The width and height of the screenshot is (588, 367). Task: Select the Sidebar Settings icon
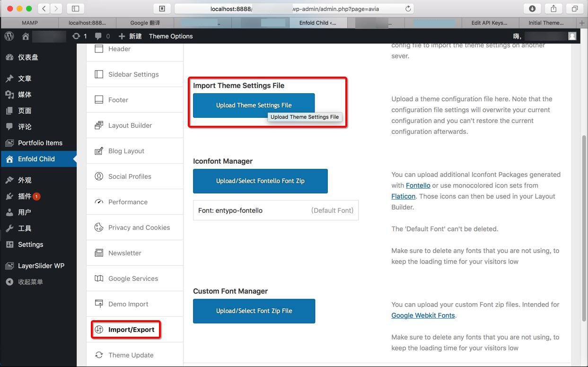tap(99, 74)
